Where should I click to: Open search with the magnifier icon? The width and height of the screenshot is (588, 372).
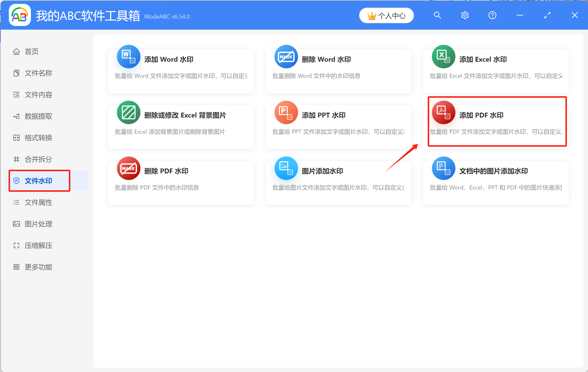[437, 15]
